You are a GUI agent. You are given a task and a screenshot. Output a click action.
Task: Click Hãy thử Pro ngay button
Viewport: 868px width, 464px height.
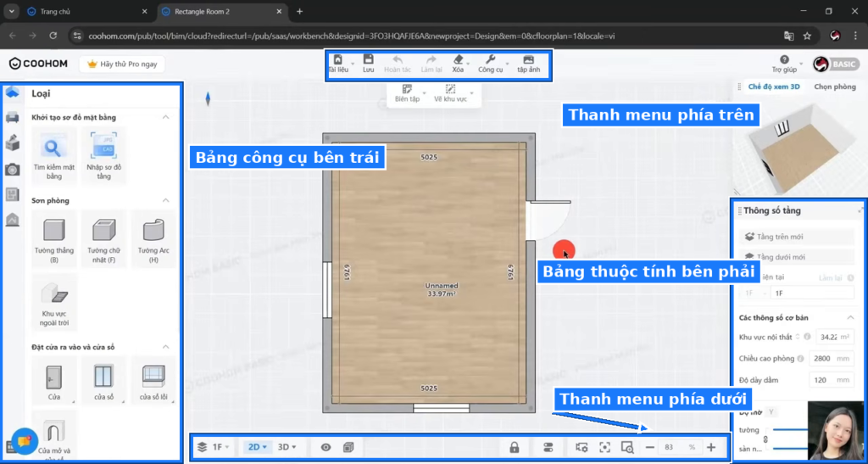point(122,64)
